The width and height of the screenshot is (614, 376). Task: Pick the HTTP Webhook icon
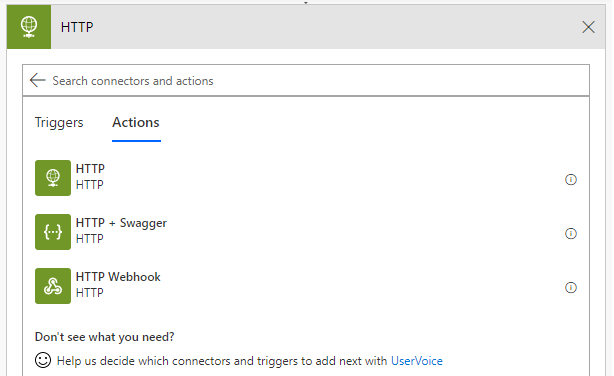point(53,286)
